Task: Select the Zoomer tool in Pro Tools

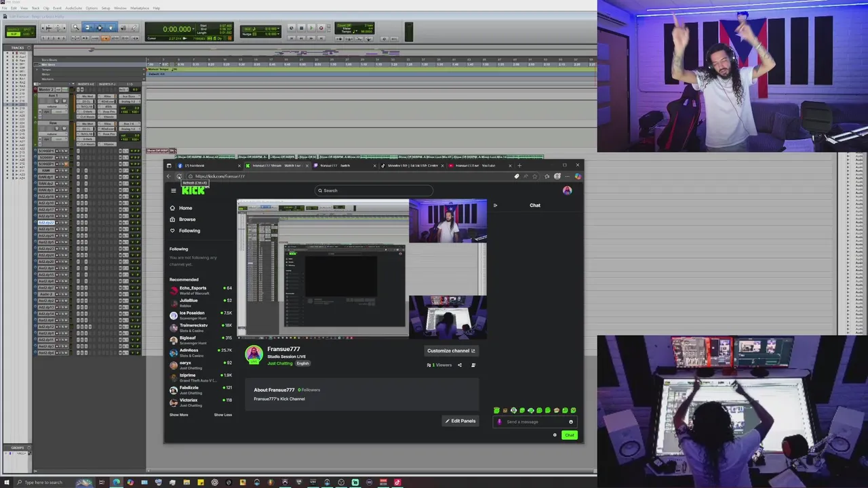Action: 76,27
